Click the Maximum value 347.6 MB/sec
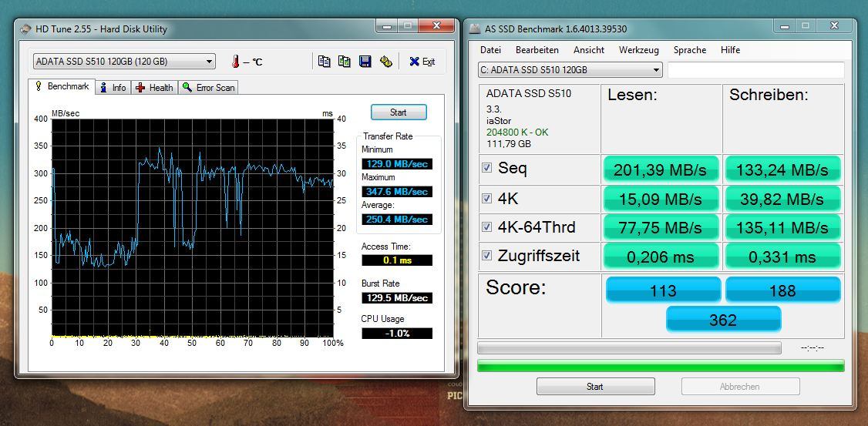868x426 pixels. (397, 191)
